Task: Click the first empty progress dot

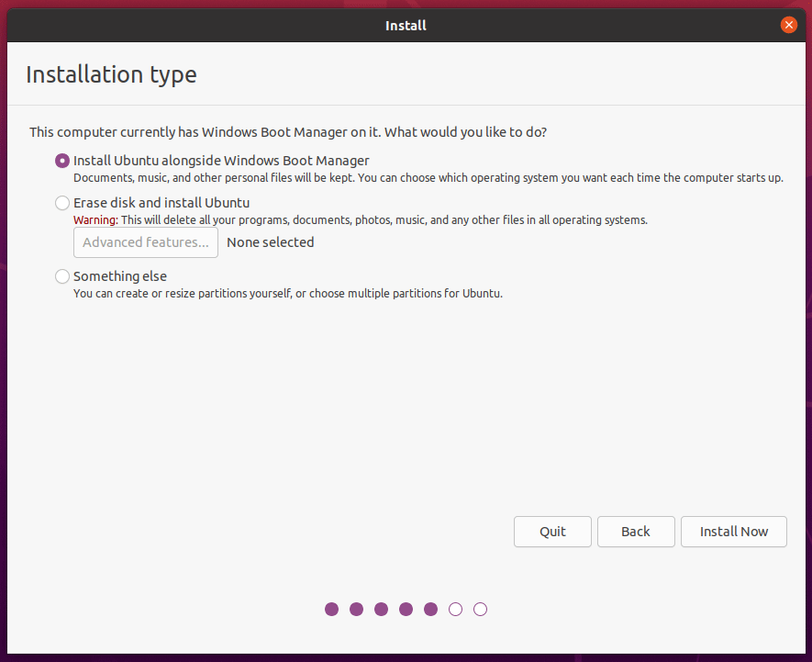Action: pyautogui.click(x=456, y=609)
